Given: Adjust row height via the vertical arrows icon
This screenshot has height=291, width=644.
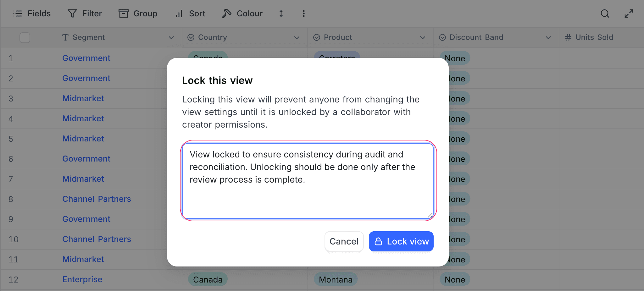Looking at the screenshot, I should 281,14.
